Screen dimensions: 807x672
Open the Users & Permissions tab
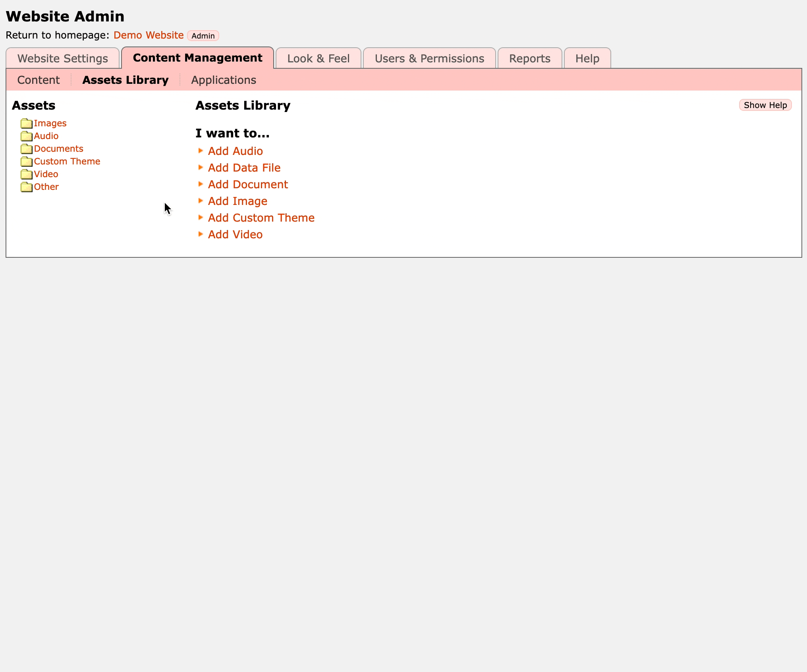coord(429,58)
